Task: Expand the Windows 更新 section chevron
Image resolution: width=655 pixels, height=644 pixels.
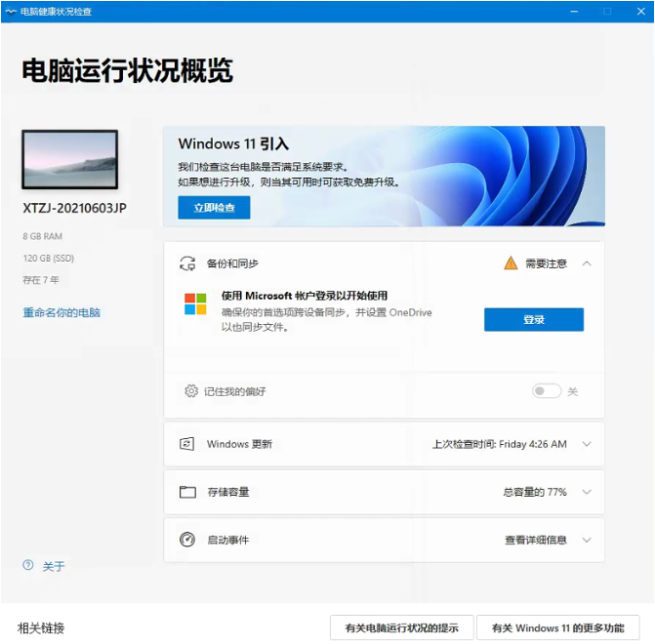Action: (x=587, y=444)
